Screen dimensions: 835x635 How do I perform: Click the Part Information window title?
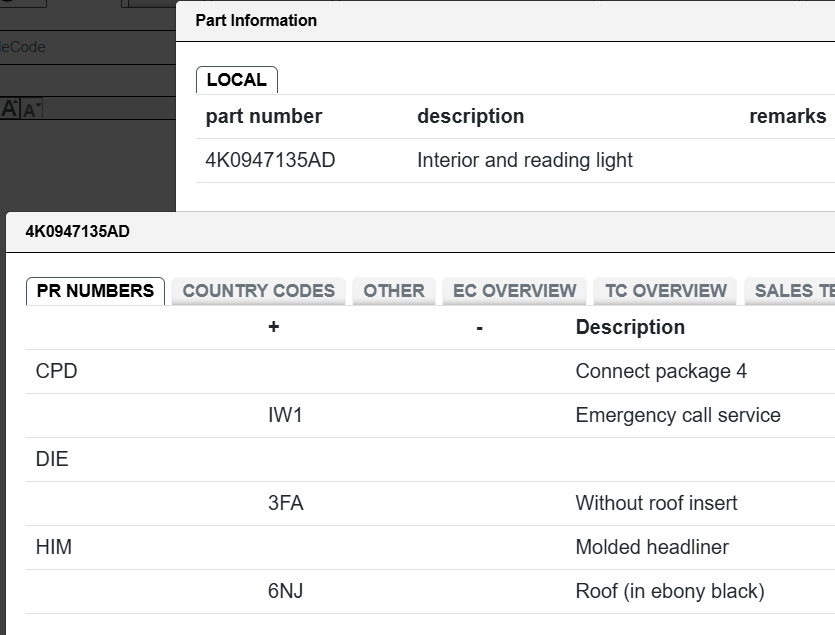[256, 20]
